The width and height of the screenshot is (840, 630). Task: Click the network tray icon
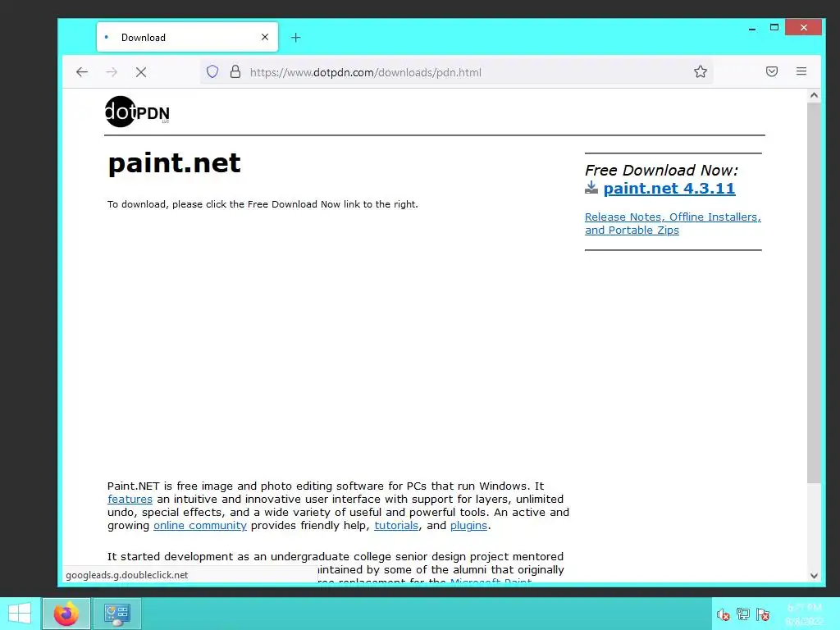click(x=743, y=614)
